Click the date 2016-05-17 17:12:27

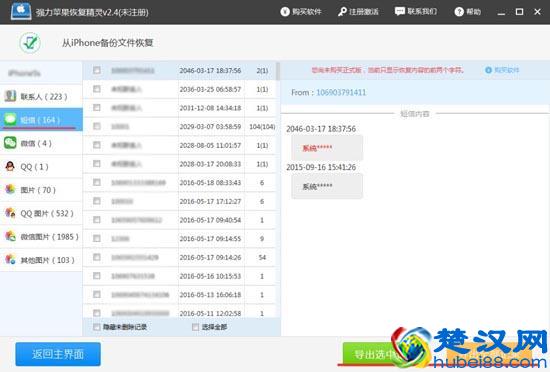[x=210, y=201]
